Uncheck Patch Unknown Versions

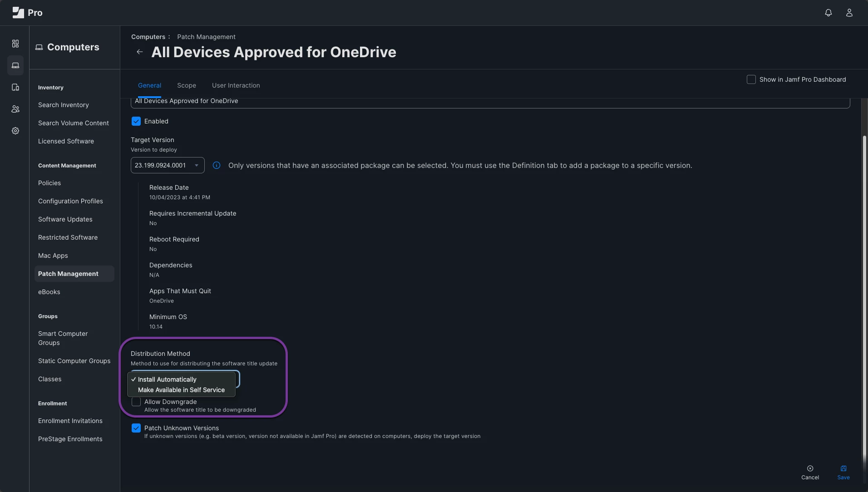[136, 428]
